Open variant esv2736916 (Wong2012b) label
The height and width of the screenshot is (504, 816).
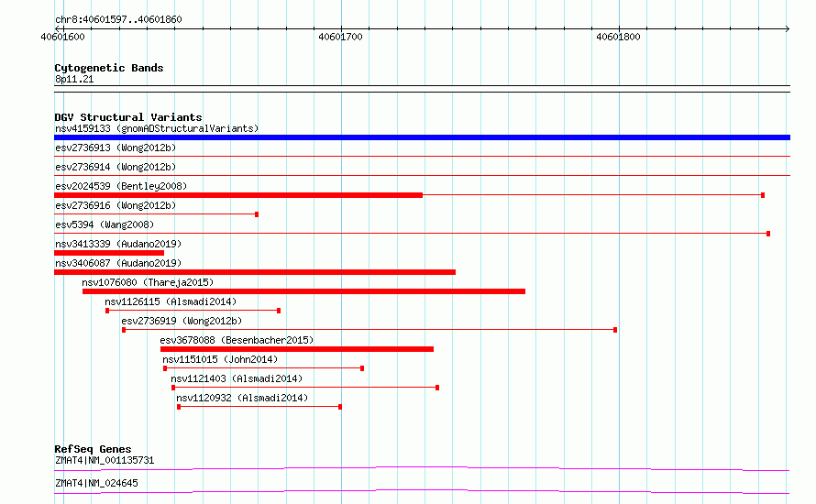click(116, 205)
